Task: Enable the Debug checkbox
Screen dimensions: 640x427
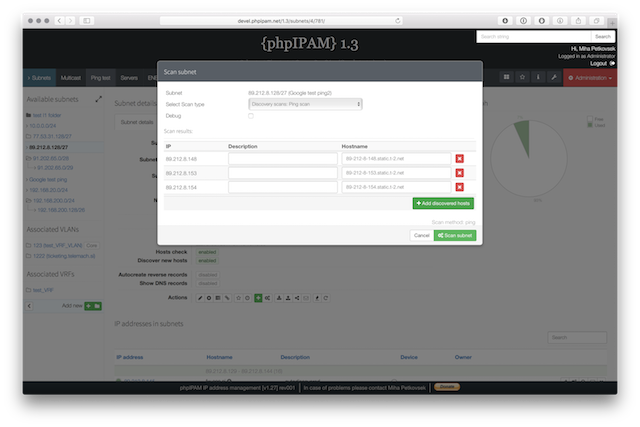Action: (x=250, y=116)
